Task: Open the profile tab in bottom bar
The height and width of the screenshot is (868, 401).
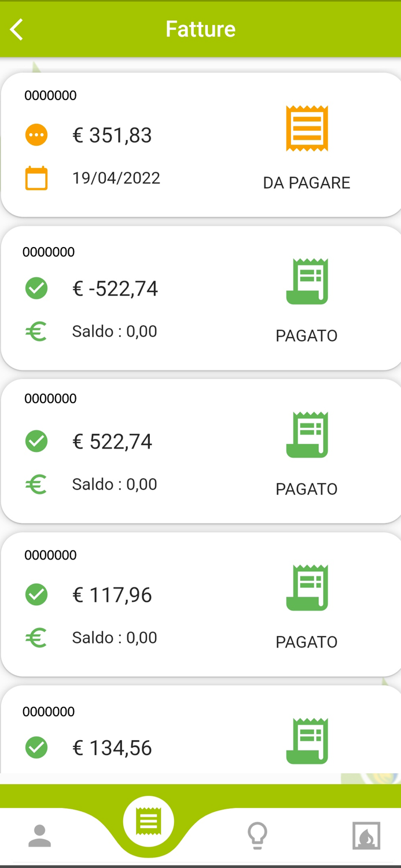Action: 40,836
